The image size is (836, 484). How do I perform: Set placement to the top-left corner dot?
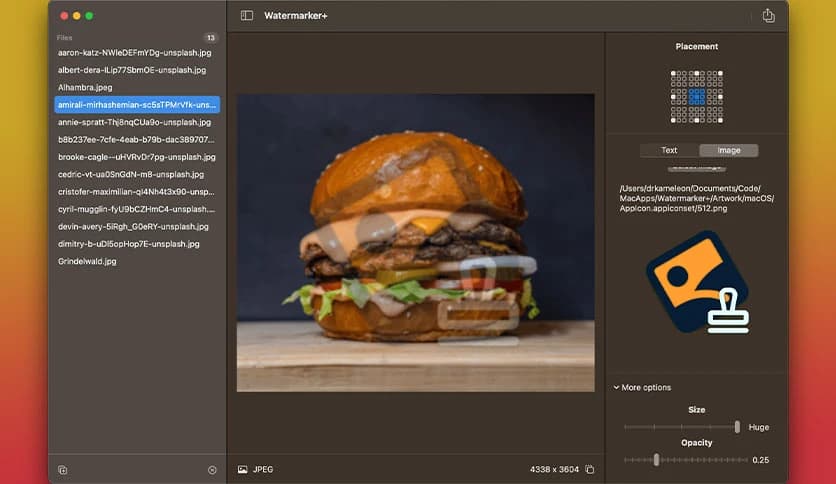point(674,73)
